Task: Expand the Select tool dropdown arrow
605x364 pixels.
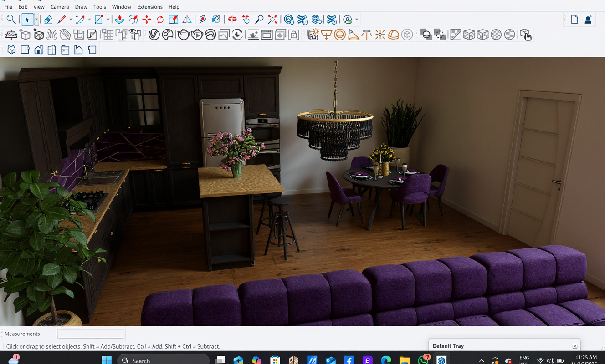Action: [x=36, y=20]
